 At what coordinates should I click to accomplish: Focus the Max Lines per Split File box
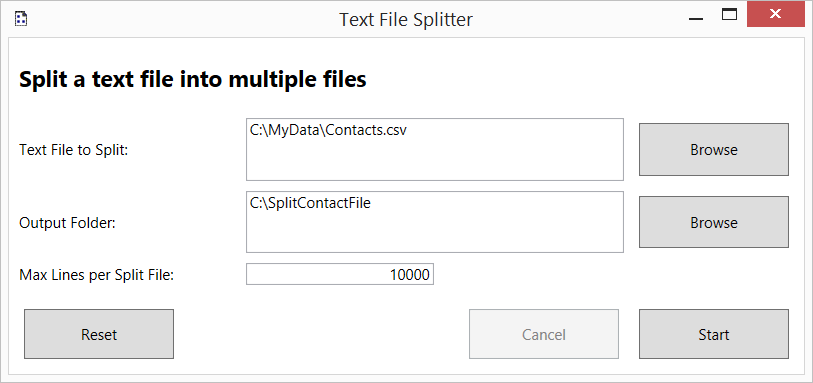point(340,274)
